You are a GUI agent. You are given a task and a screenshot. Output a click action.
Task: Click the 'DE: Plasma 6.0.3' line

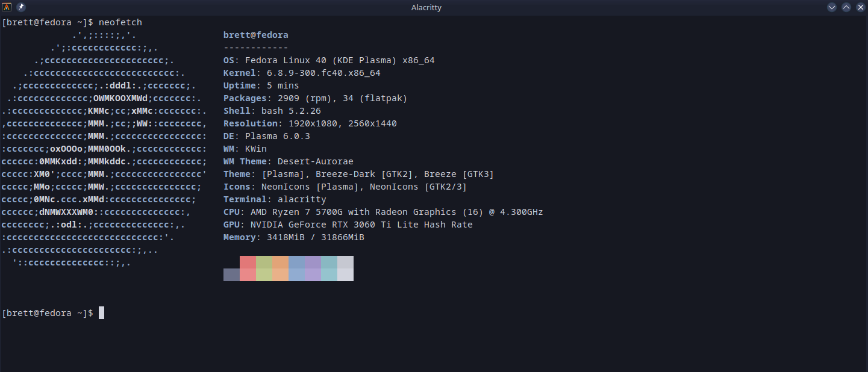coord(266,136)
